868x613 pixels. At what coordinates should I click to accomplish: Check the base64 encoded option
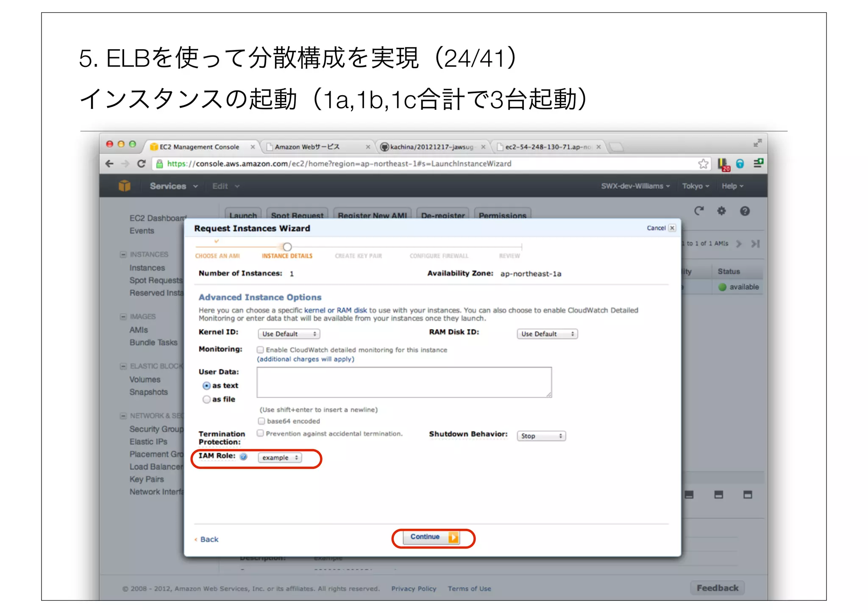click(262, 421)
